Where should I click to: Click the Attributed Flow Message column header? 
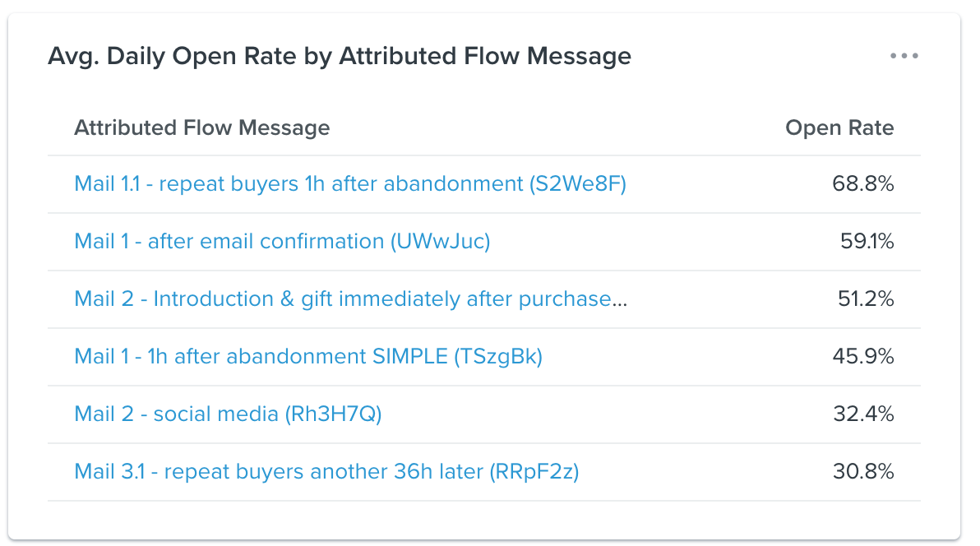coord(202,127)
